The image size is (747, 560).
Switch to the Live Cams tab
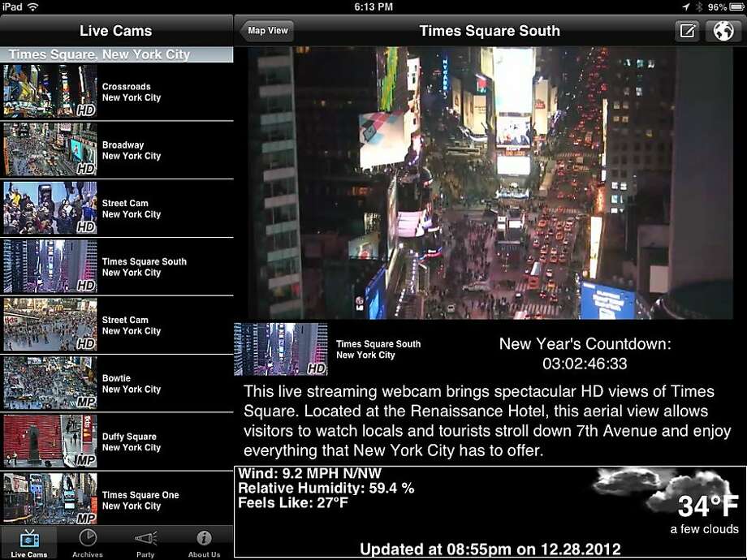pyautogui.click(x=29, y=542)
